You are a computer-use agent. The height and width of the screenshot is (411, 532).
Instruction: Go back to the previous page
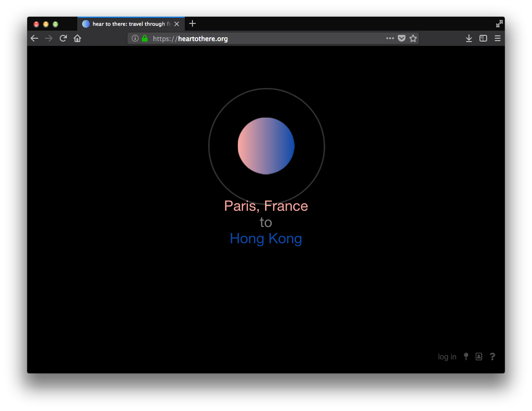(x=34, y=38)
